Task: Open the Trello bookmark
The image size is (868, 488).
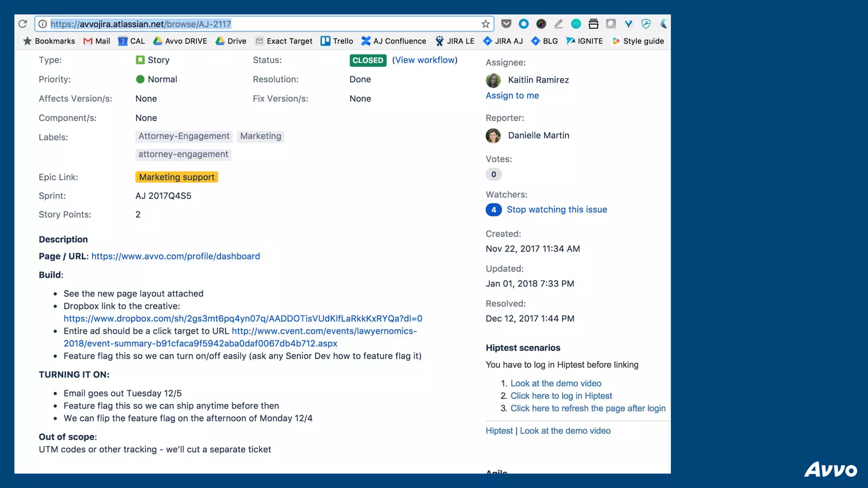Action: point(337,41)
